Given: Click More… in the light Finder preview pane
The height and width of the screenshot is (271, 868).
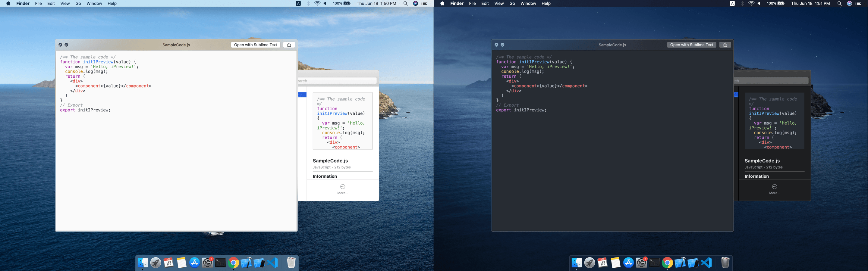Looking at the screenshot, I should pos(343,189).
